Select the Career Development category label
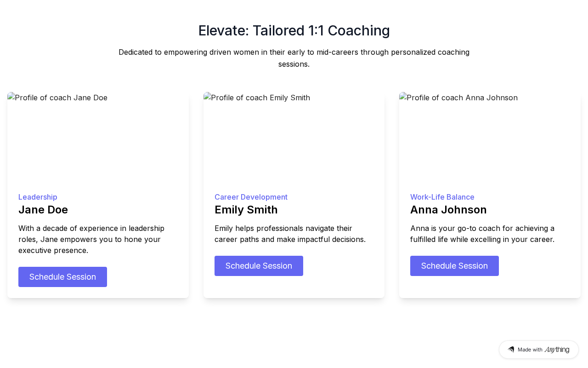 (x=251, y=197)
